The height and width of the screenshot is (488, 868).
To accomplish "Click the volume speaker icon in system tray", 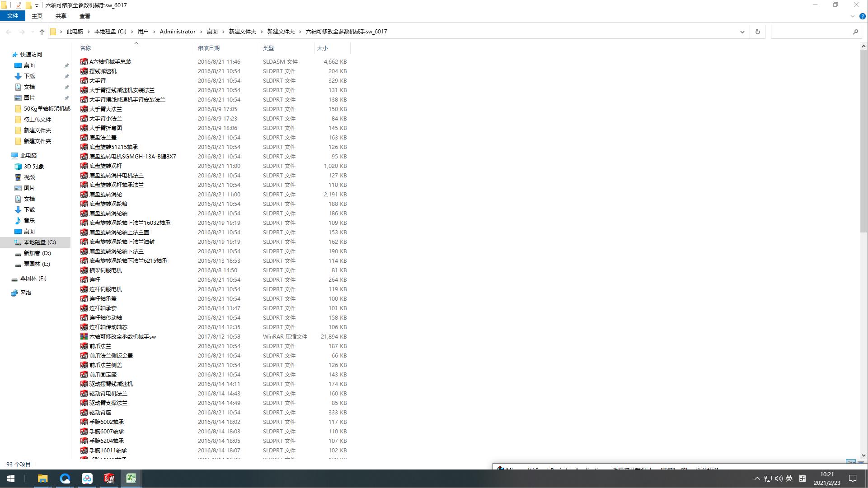I will click(x=779, y=479).
